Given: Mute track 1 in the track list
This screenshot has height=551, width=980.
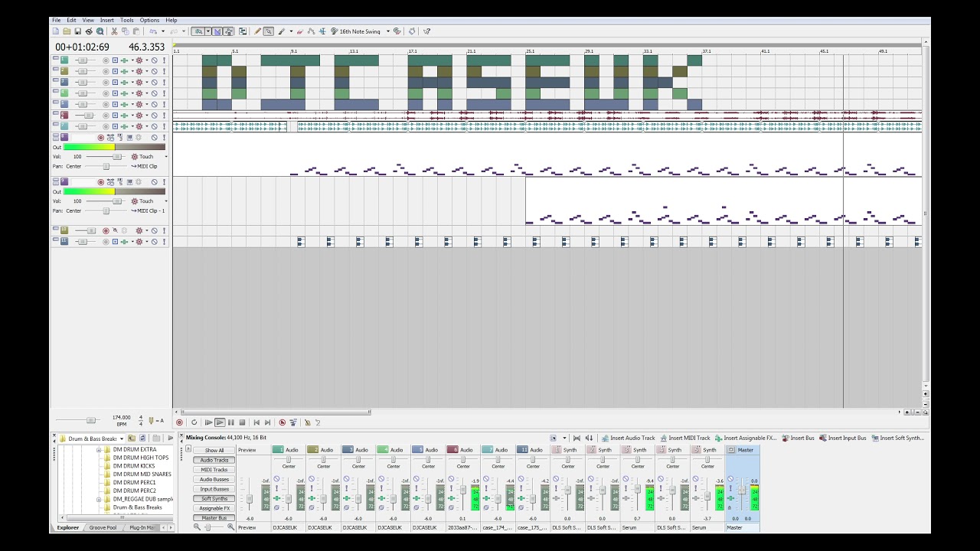Looking at the screenshot, I should (154, 60).
